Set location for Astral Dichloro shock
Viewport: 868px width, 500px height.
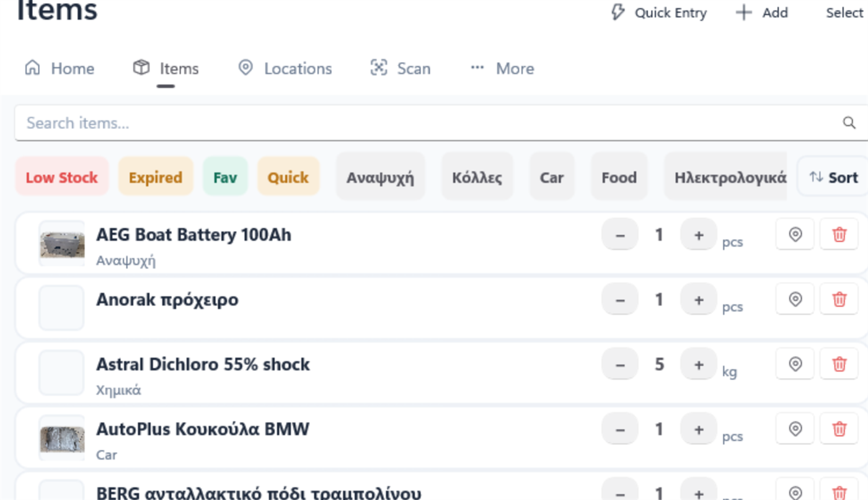(795, 364)
